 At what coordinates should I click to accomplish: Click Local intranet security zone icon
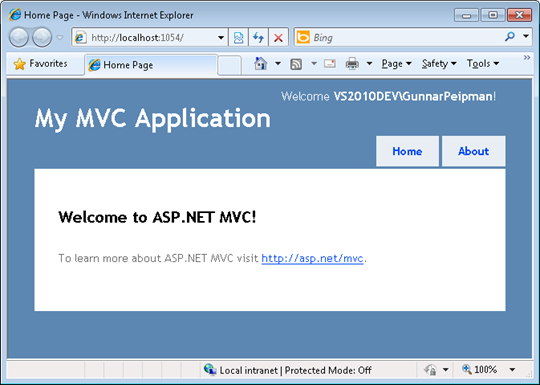coord(210,370)
